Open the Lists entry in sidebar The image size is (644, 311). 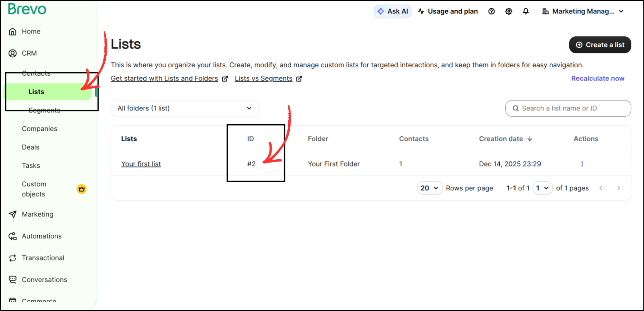pos(36,91)
